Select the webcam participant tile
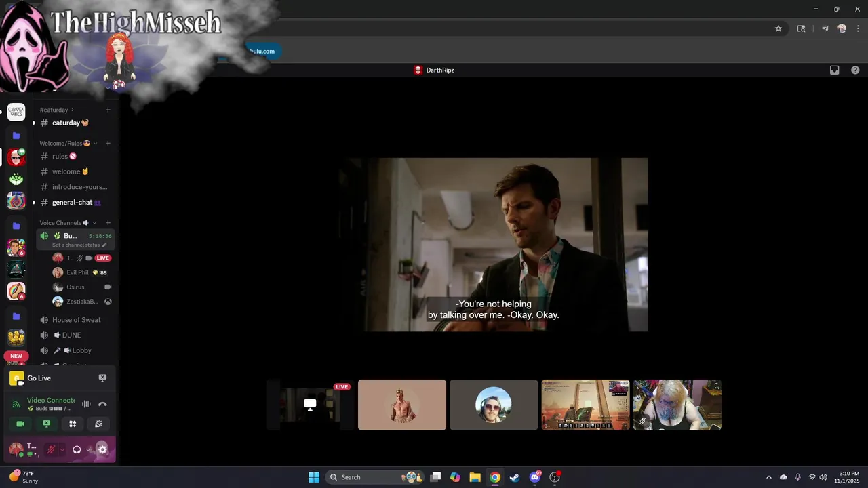The height and width of the screenshot is (488, 868). [677, 405]
